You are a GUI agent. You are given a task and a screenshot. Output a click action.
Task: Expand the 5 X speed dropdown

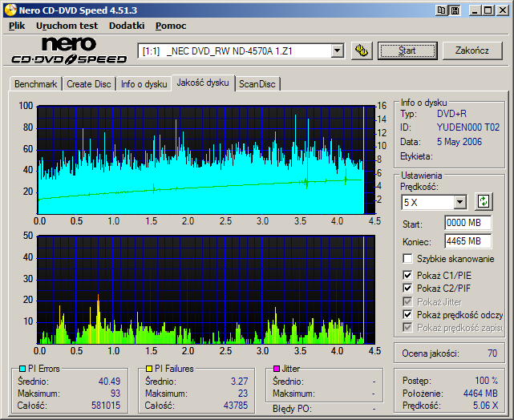(459, 202)
